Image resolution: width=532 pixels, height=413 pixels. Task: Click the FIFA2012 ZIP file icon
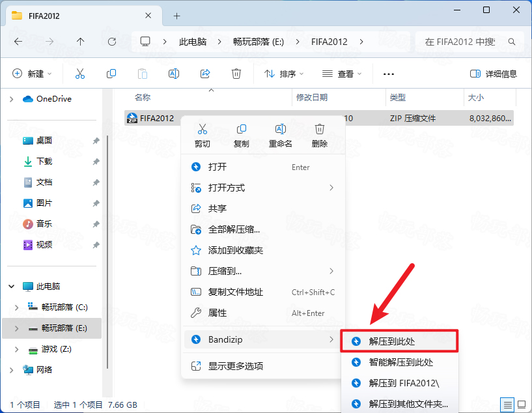pos(132,118)
